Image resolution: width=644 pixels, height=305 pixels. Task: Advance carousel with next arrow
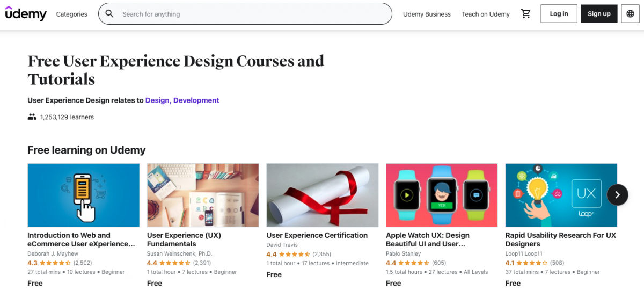coord(617,195)
